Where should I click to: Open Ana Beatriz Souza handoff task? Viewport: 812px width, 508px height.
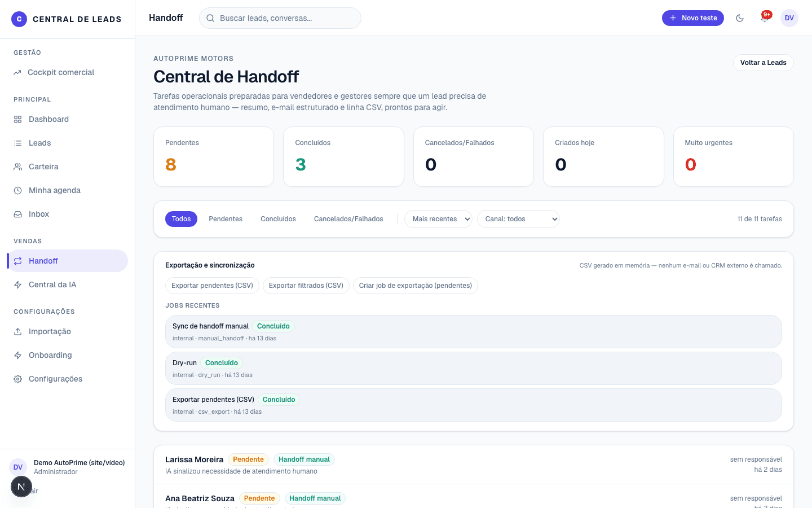[x=474, y=497]
